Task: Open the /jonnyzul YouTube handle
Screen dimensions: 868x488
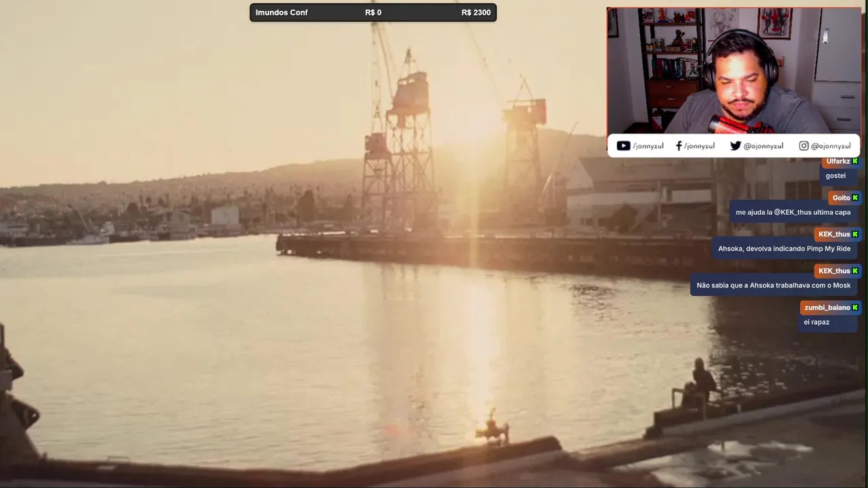Action: (648, 146)
